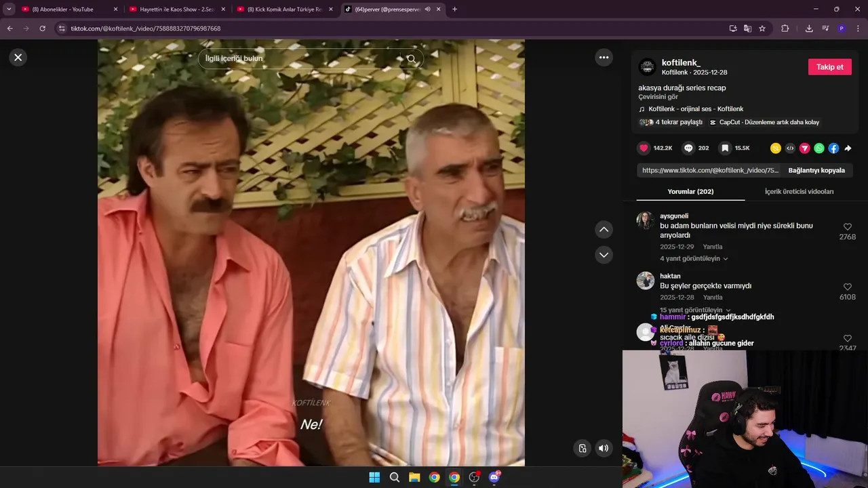Open the aysguneli username
Screen dimensions: 868x488
coord(674,216)
